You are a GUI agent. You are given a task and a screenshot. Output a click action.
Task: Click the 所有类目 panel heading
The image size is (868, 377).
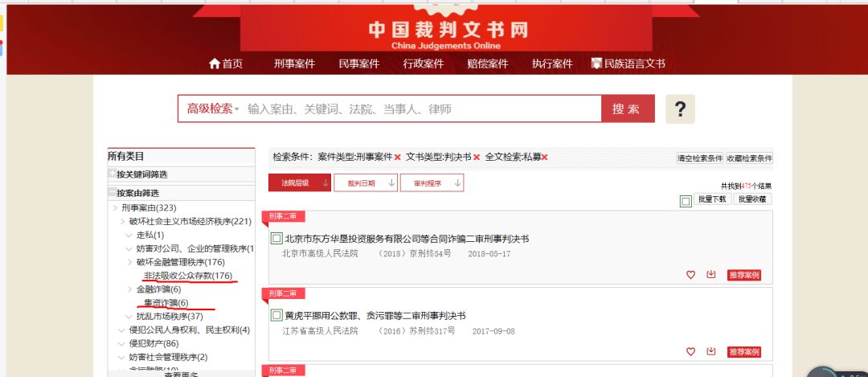coord(126,157)
